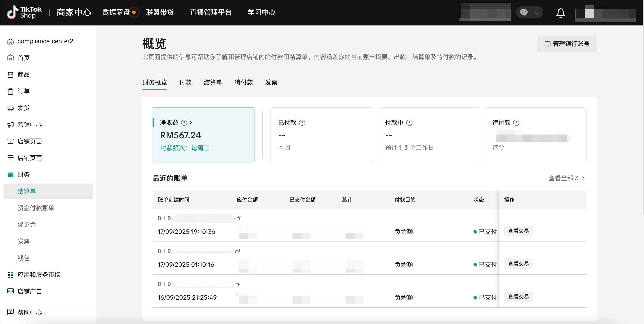
Task: Copy the first Bill ID
Action: pos(239,218)
